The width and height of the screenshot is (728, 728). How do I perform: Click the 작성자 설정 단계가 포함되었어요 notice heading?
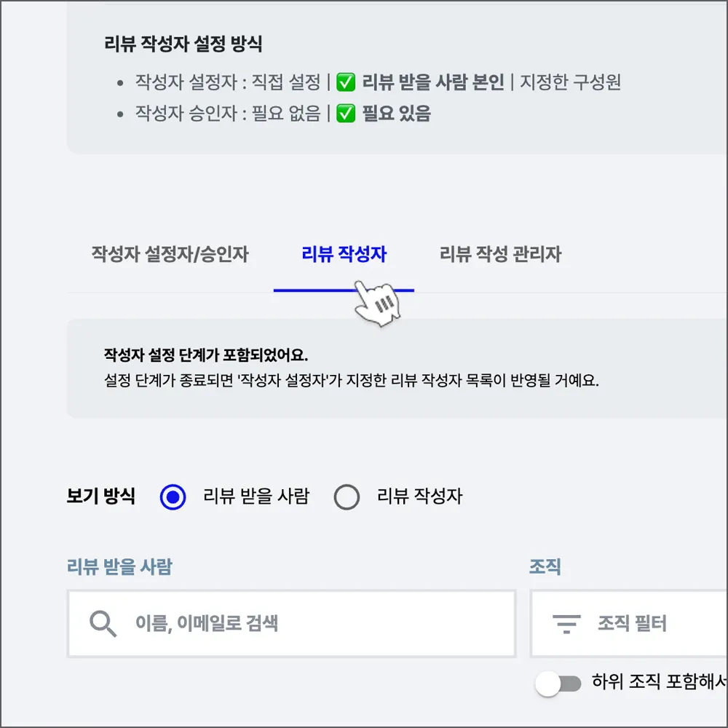(x=206, y=356)
